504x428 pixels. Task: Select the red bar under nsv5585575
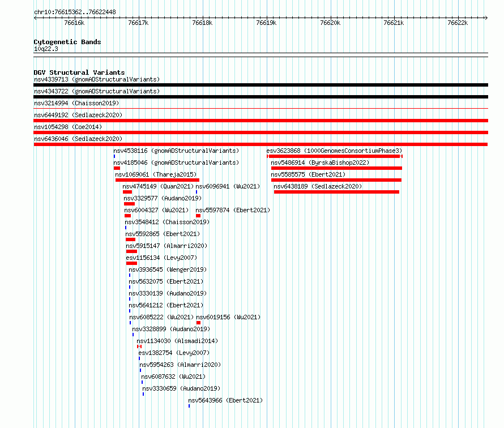coord(336,180)
